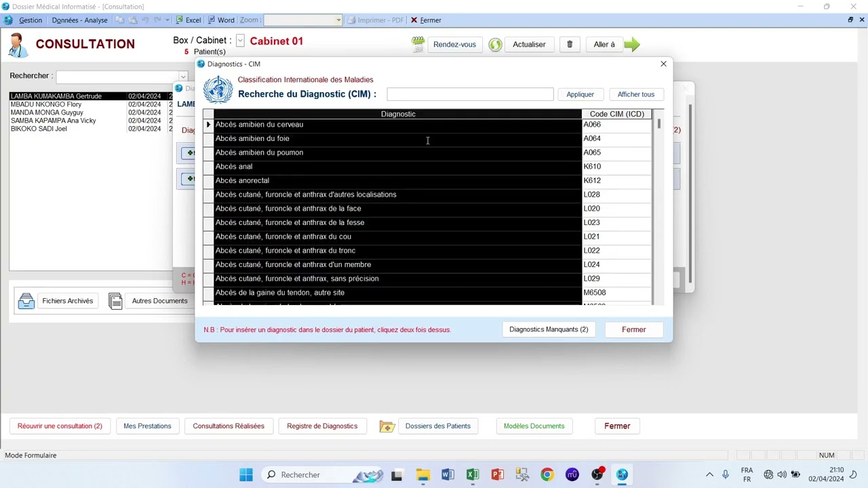Click the toolbar undo options dropdown arrow
This screenshot has width=868, height=488.
point(168,20)
